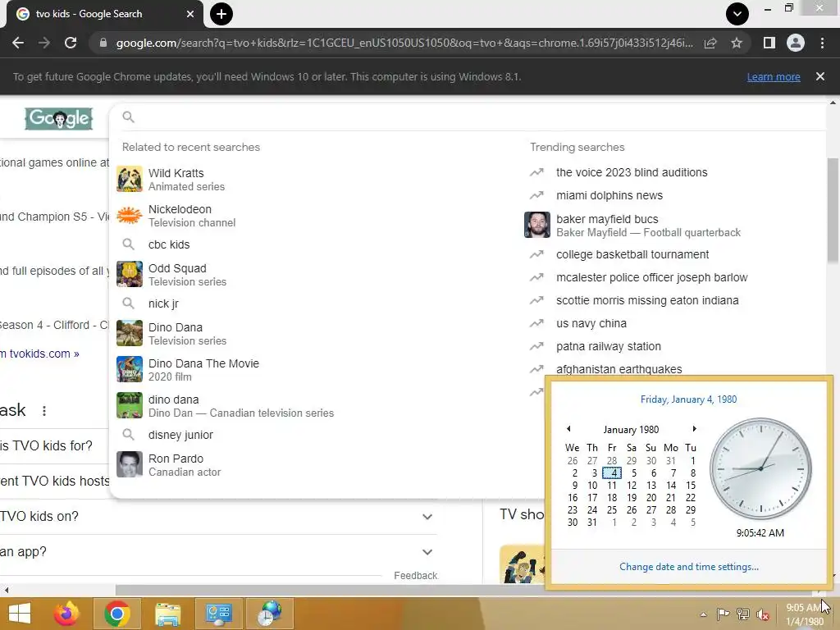Viewport: 840px width, 630px height.
Task: Click the vertical page scrollbar
Action: coord(833,210)
